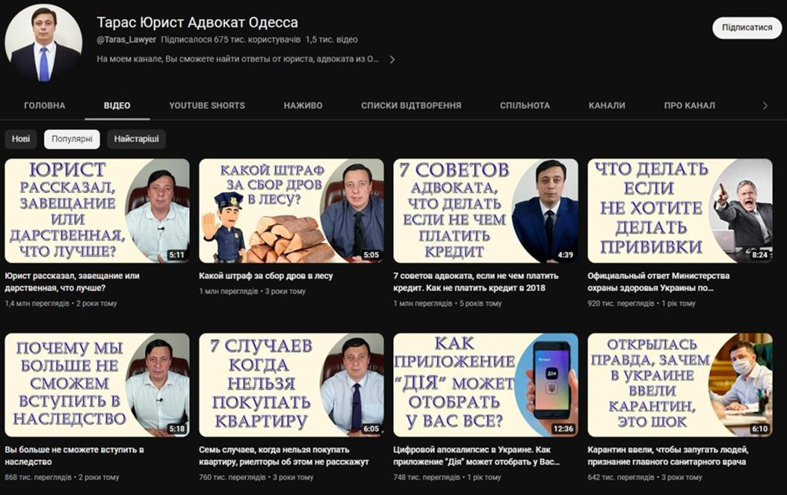Play the 7 советов адвоката video thumbnail
Image resolution: width=787 pixels, height=495 pixels.
tap(485, 211)
